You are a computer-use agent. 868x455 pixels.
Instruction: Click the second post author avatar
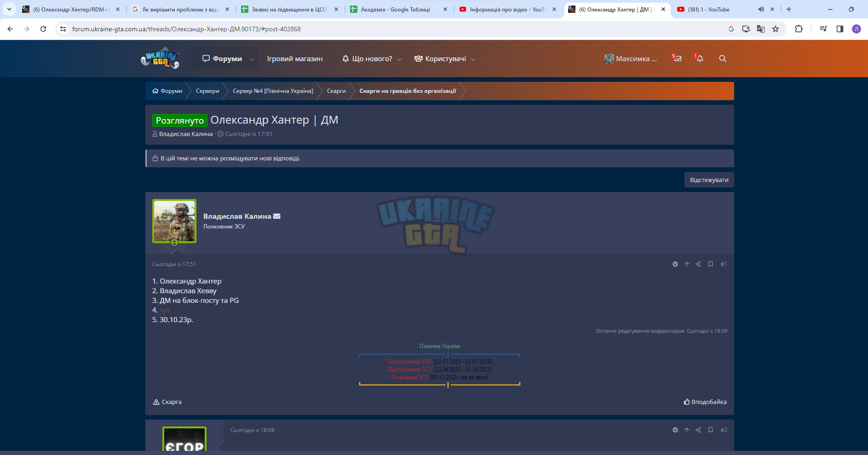point(184,438)
